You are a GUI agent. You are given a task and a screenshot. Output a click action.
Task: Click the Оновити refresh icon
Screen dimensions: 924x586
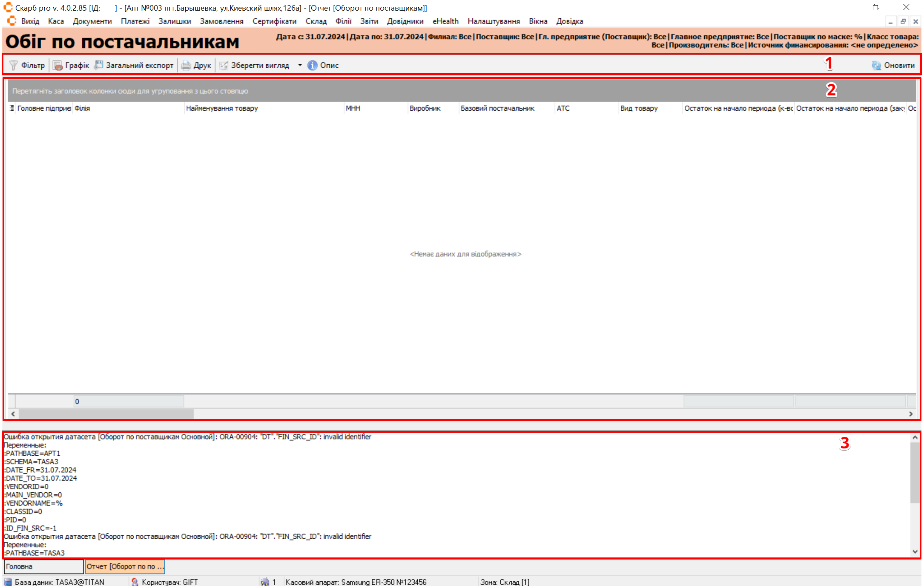(876, 65)
